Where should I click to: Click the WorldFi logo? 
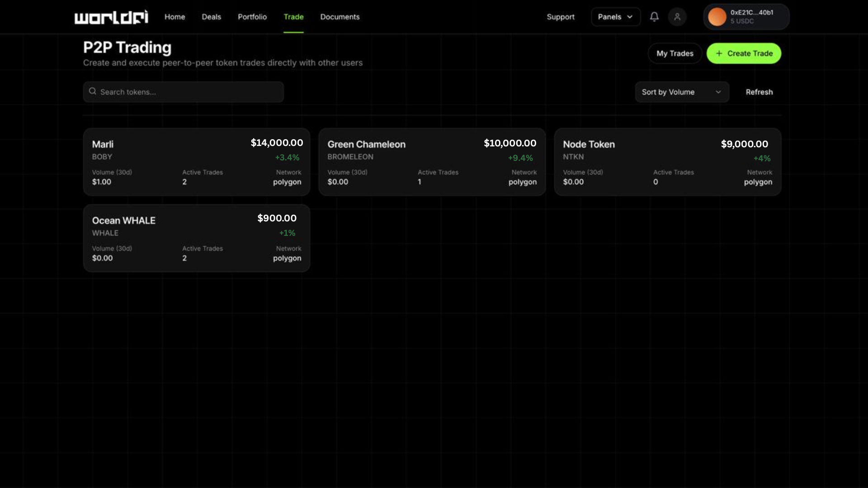pos(111,17)
